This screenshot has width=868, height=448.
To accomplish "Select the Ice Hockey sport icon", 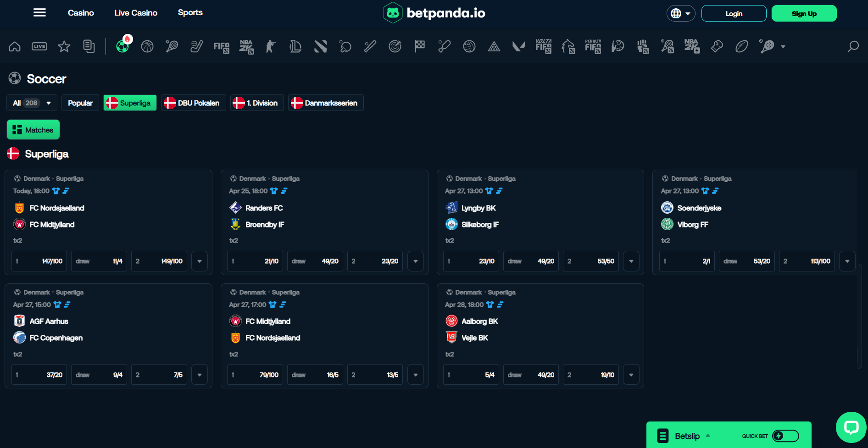I will [197, 46].
